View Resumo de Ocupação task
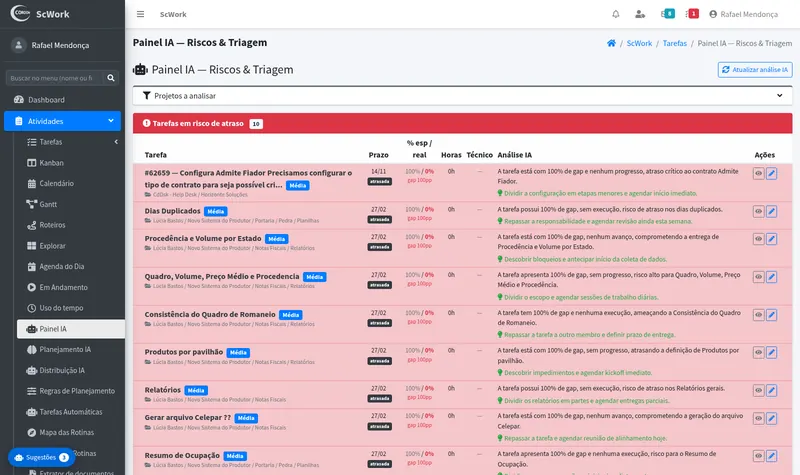The height and width of the screenshot is (475, 800). coord(759,456)
